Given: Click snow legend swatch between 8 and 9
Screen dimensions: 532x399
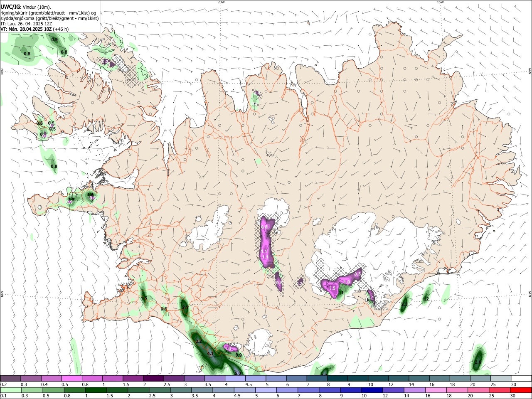Looking at the screenshot, I should coord(337,378).
